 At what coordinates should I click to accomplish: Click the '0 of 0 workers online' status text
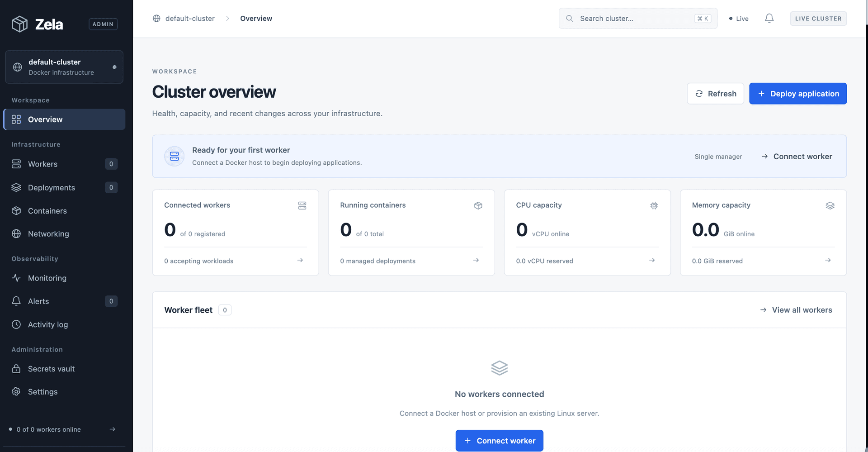pyautogui.click(x=49, y=429)
